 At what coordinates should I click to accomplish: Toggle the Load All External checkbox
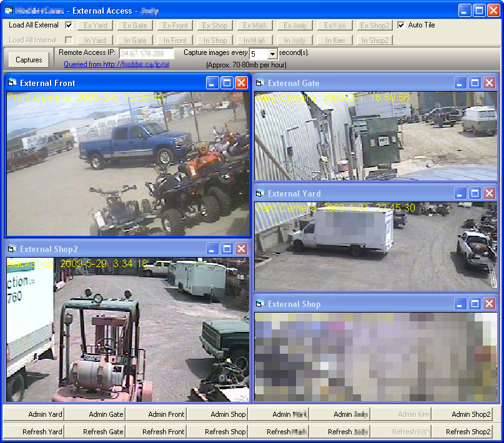[x=69, y=25]
